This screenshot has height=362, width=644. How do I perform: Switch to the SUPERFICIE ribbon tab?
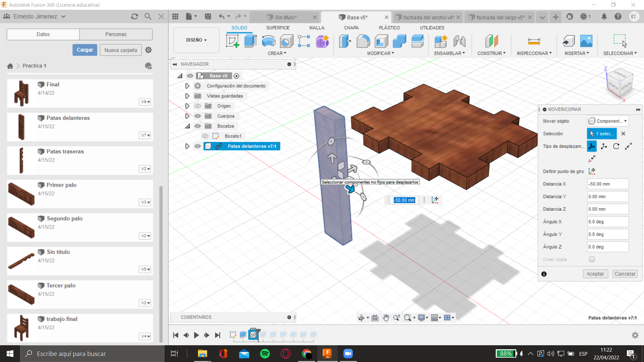[x=278, y=28]
